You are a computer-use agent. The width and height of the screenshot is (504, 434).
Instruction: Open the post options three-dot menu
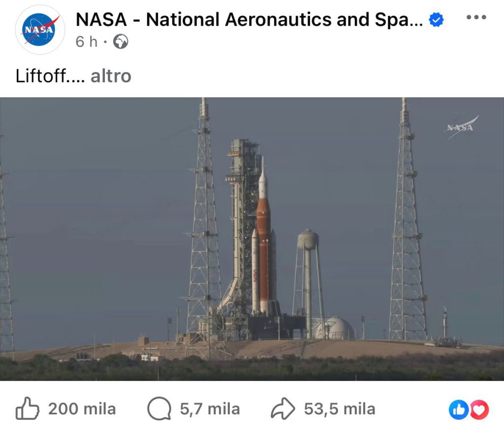pyautogui.click(x=476, y=17)
